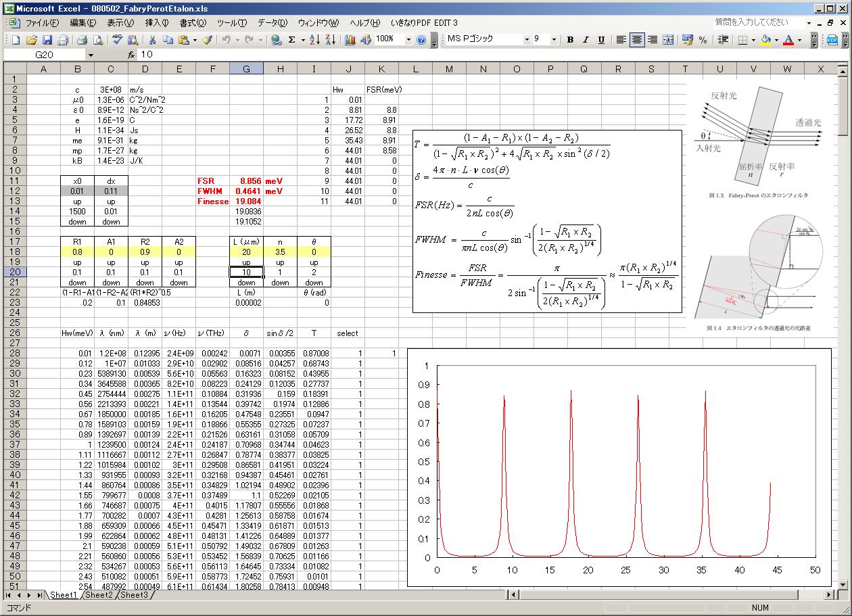Image resolution: width=852 pixels, height=616 pixels.
Task: Expand the Name Box dropdown showing G20
Action: coord(91,55)
